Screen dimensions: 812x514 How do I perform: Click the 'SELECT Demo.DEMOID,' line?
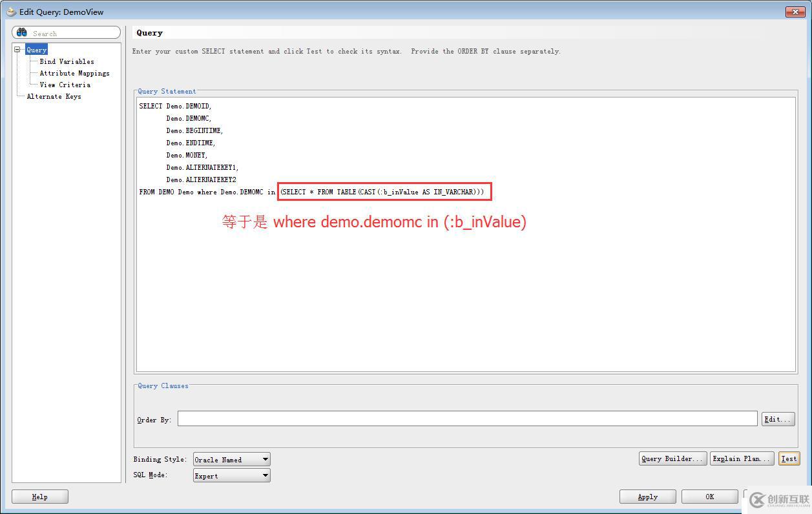[175, 106]
